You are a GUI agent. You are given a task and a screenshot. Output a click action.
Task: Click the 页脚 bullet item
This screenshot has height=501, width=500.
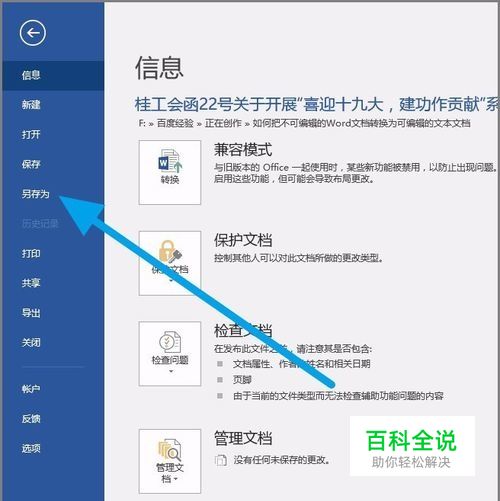[242, 380]
